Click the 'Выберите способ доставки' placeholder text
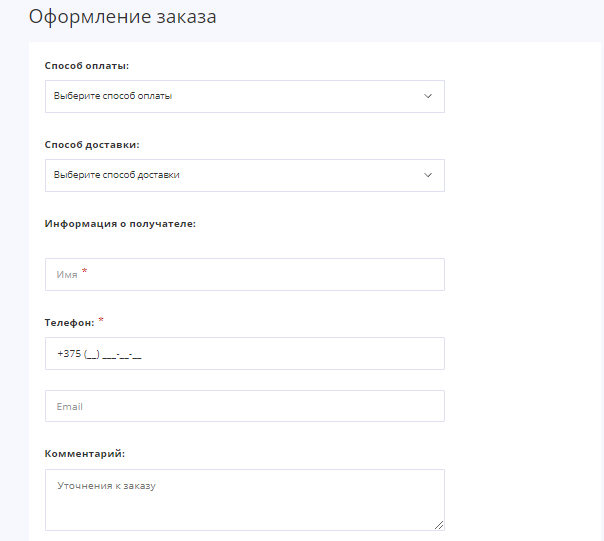604x541 pixels. pos(117,175)
